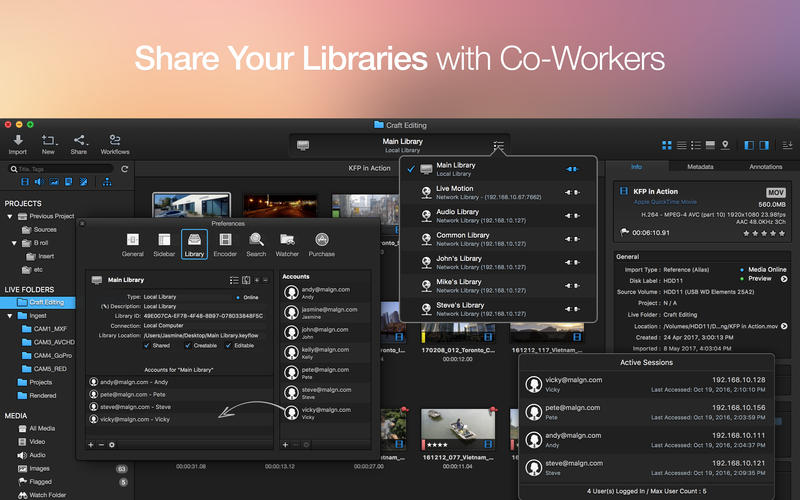Switch to the filmstrip view icon
The height and width of the screenshot is (500, 800).
[710, 145]
